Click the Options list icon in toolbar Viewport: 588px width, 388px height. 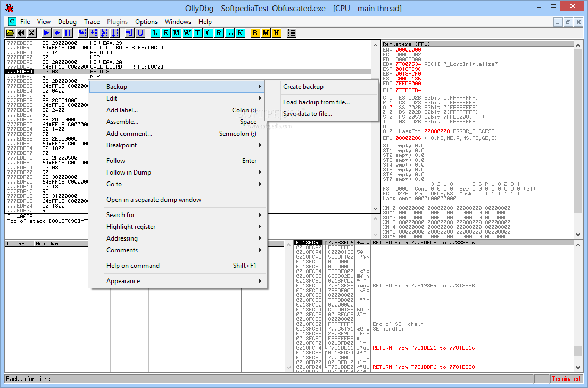point(292,33)
